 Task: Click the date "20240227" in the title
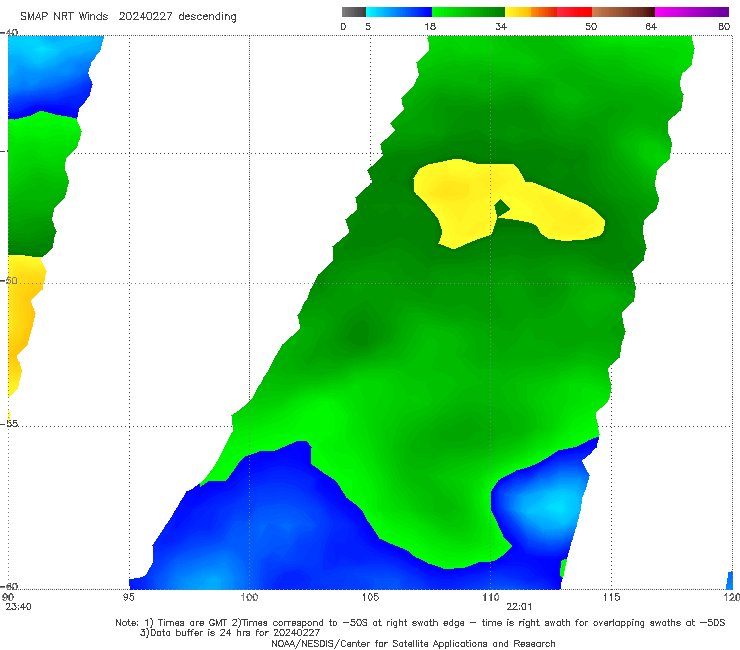coord(145,17)
